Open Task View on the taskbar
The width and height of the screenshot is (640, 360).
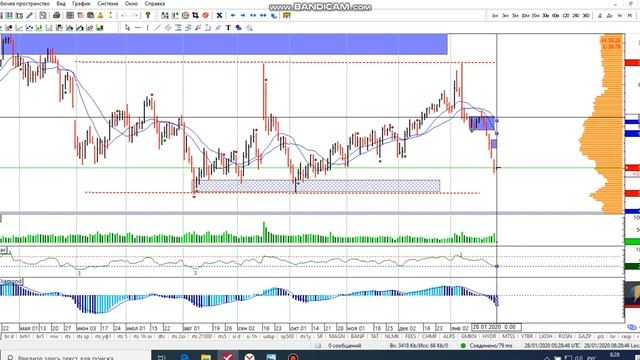[x=162, y=357]
